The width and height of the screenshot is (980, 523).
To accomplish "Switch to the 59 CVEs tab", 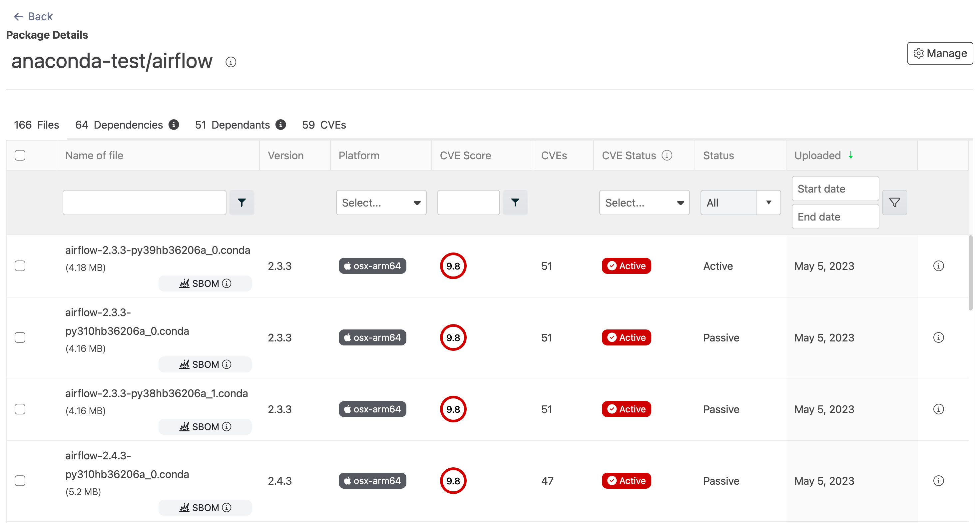I will pyautogui.click(x=324, y=125).
